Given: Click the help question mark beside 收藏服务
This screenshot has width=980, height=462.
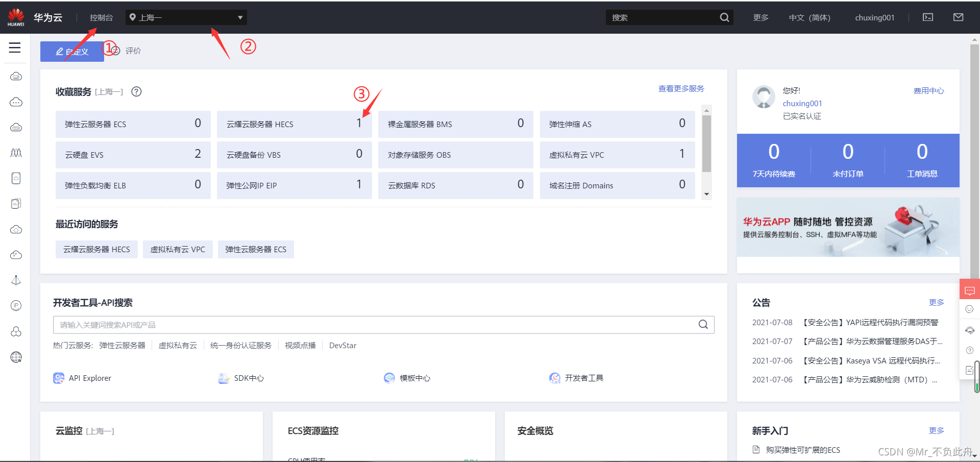Looking at the screenshot, I should click(x=136, y=92).
